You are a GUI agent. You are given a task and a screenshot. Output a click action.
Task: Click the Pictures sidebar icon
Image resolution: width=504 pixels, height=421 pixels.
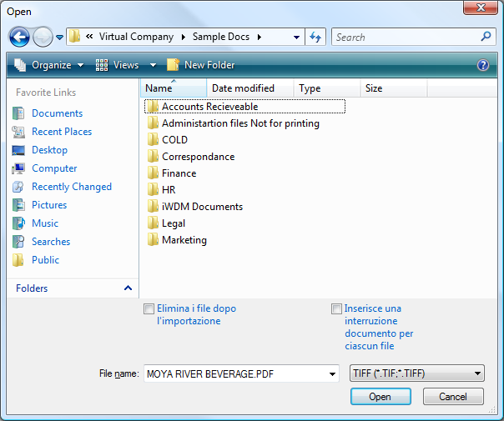18,205
